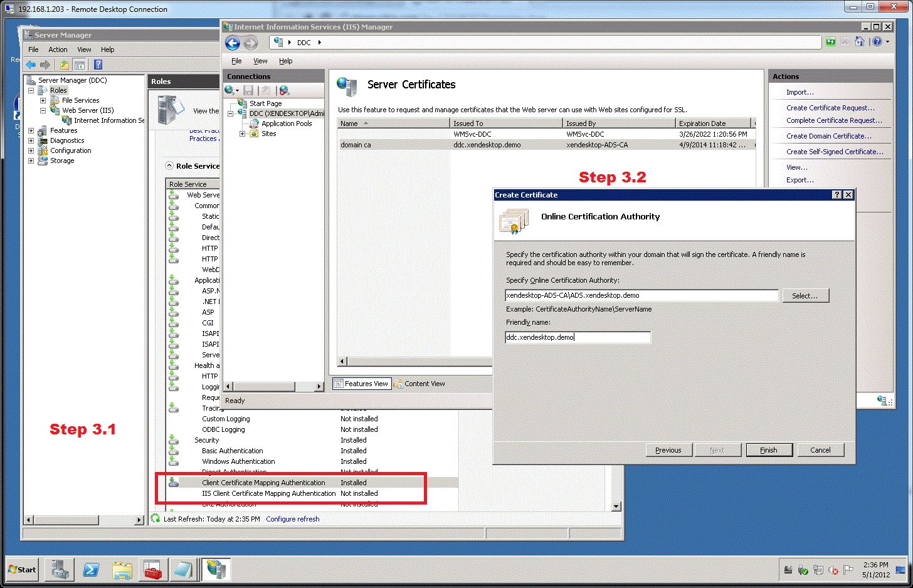Expand the Sites node in Connections tree
The width and height of the screenshot is (913, 588).
pos(243,134)
